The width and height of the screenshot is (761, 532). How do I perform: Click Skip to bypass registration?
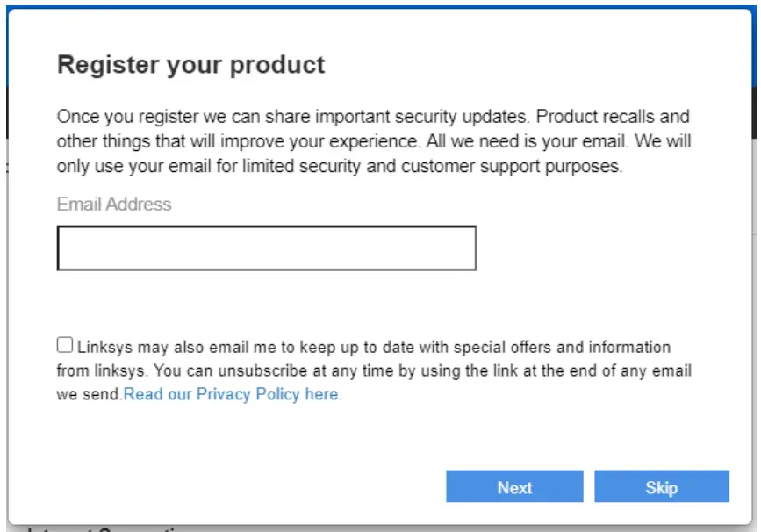click(663, 487)
